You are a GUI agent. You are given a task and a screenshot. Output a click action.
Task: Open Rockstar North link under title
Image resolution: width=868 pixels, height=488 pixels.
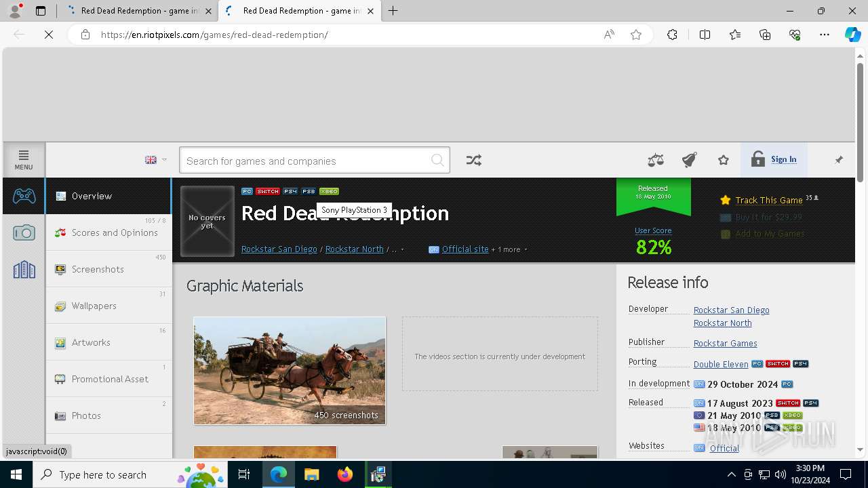tap(355, 249)
